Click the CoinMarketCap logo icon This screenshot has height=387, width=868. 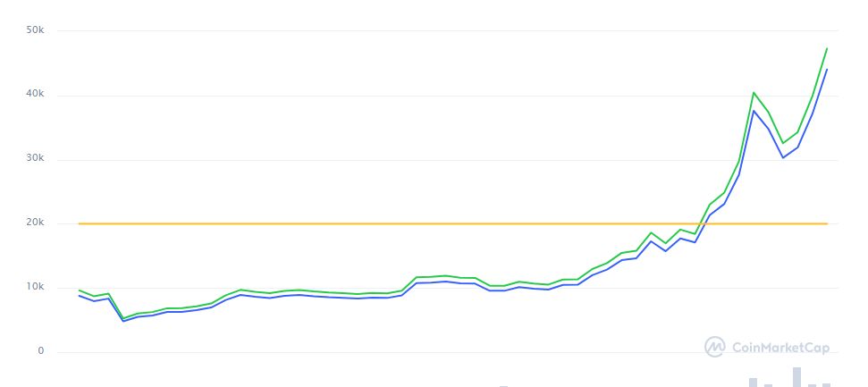click(x=715, y=347)
